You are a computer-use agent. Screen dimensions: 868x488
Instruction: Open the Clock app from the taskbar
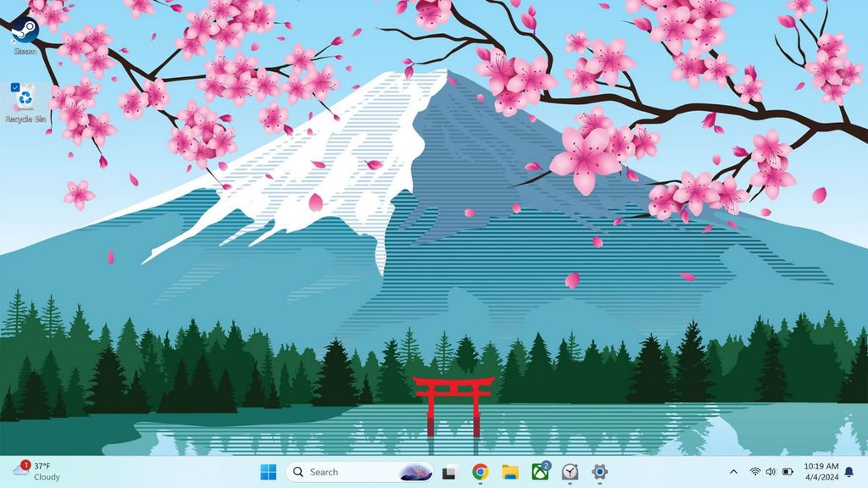(570, 472)
